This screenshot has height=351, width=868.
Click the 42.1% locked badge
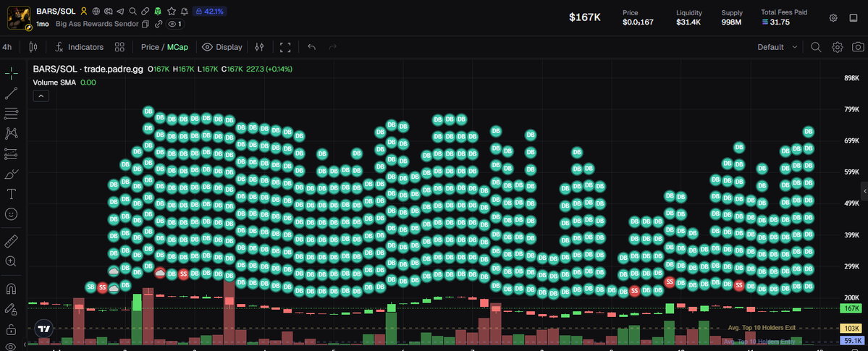[209, 11]
